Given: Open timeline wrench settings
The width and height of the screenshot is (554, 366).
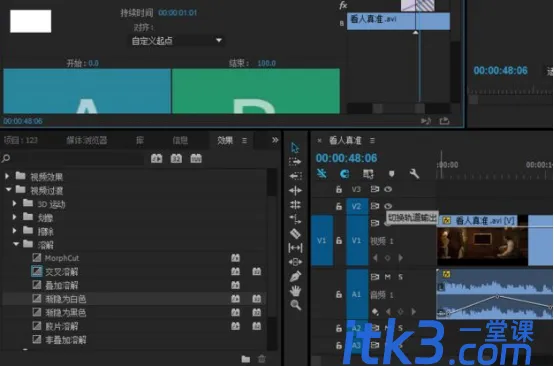Looking at the screenshot, I should pyautogui.click(x=414, y=173).
